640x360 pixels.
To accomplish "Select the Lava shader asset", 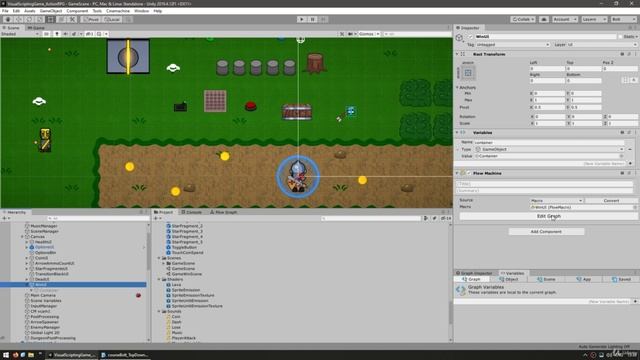I will pyautogui.click(x=176, y=284).
